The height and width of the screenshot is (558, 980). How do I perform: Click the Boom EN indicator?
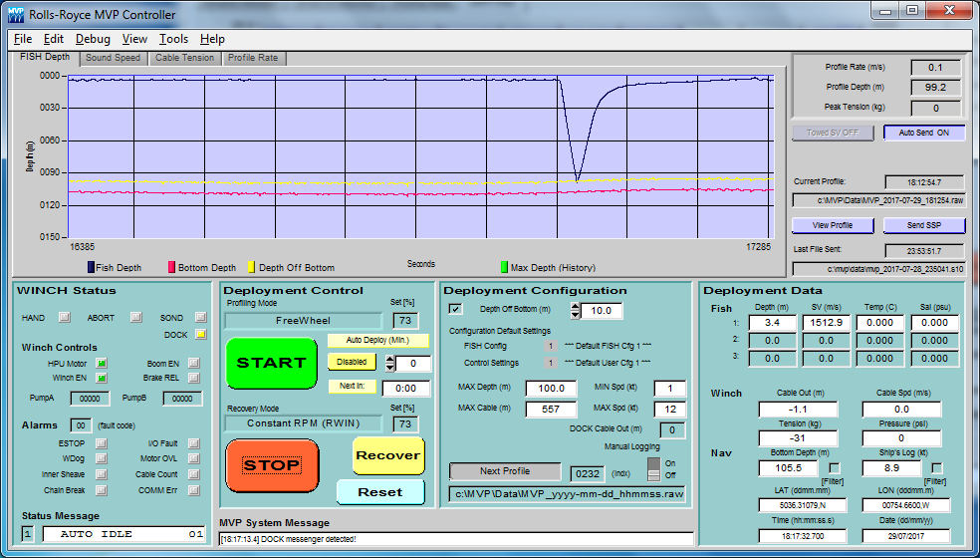click(193, 363)
